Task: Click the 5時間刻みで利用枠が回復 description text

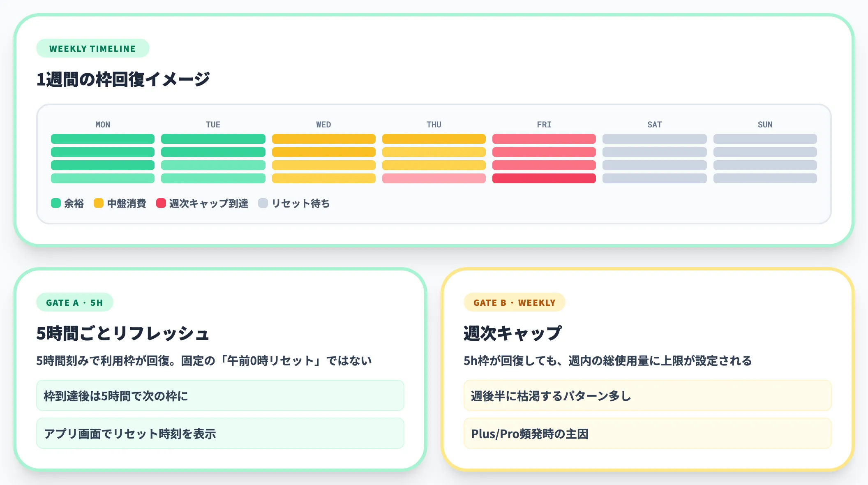Action: pos(204,360)
